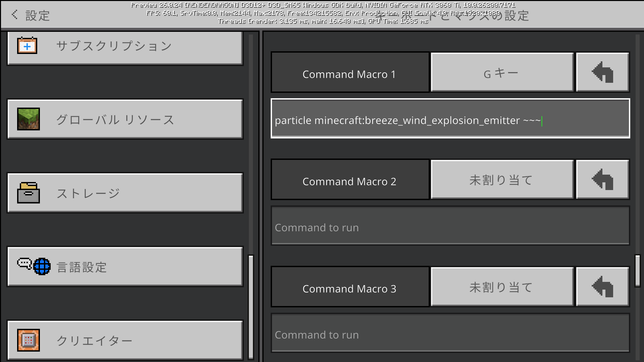The height and width of the screenshot is (362, 644).
Task: Reset Command Macro 1 binding with arrow icon
Action: point(602,72)
